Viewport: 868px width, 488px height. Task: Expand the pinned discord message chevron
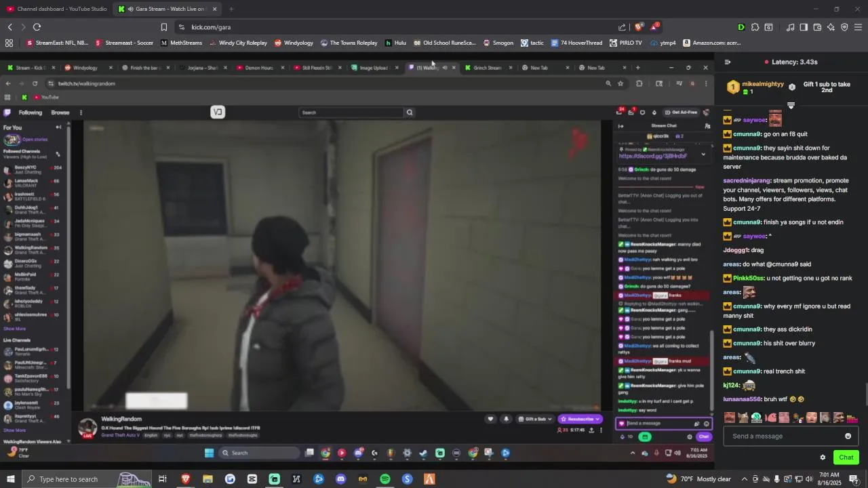[x=703, y=154]
